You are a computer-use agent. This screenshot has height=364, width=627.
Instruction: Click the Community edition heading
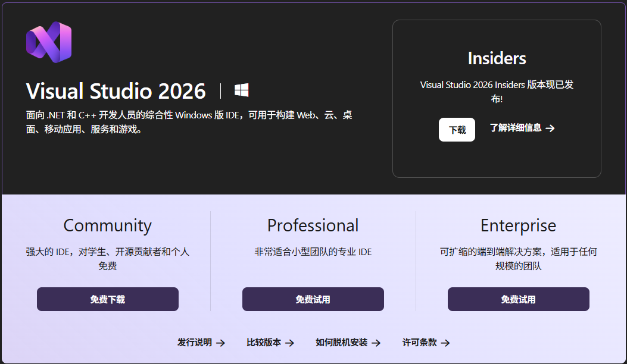click(107, 225)
